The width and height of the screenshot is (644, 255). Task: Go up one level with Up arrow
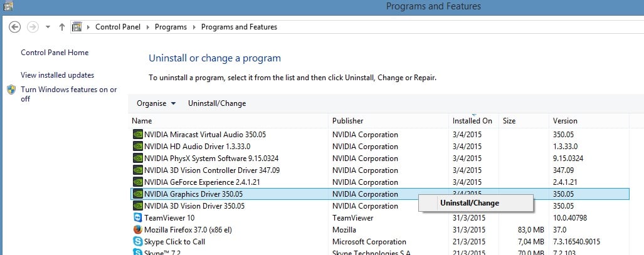pos(62,27)
